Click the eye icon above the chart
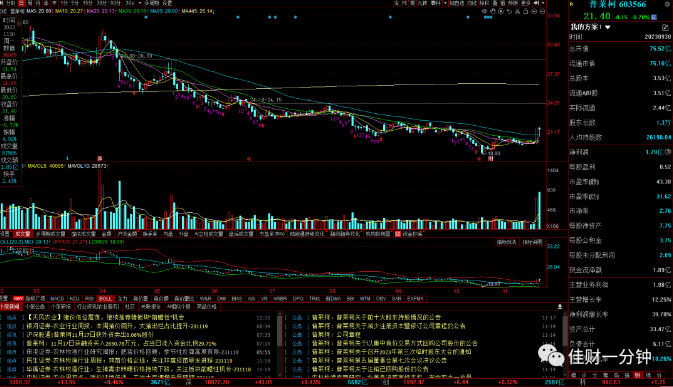Viewport: 673px width, 387px height. click(x=485, y=11)
